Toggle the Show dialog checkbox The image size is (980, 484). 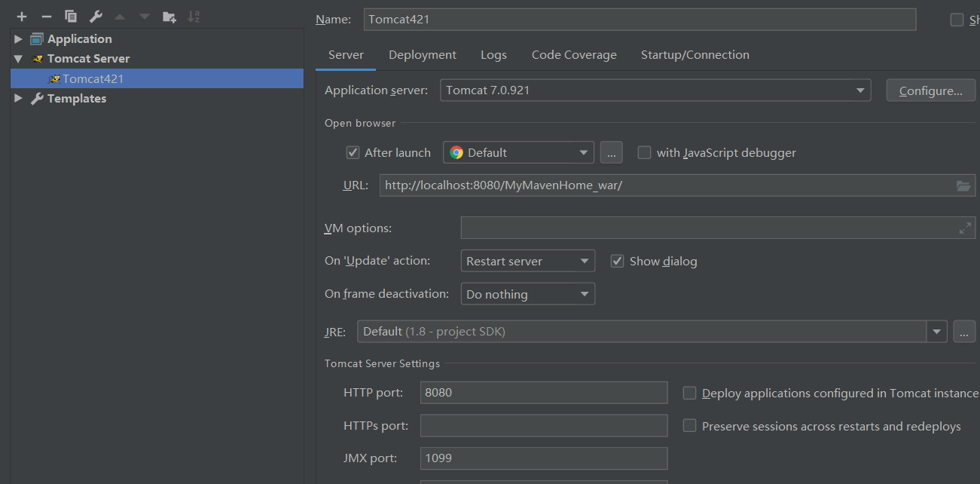617,261
